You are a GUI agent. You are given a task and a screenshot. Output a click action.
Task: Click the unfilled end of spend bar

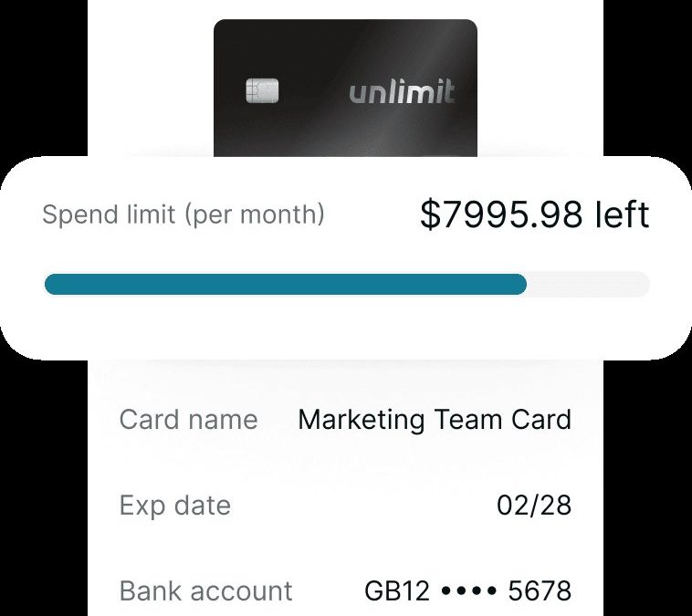[x=588, y=284]
